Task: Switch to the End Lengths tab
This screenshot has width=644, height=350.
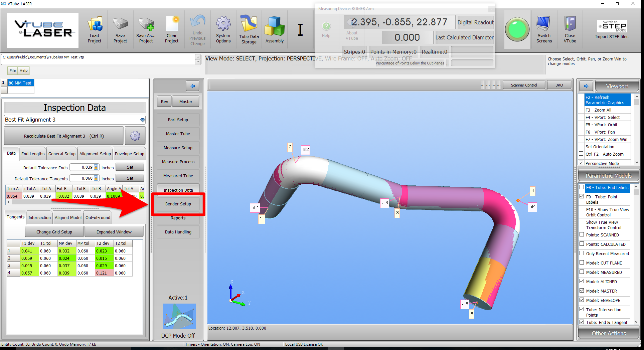Action: pyautogui.click(x=33, y=154)
